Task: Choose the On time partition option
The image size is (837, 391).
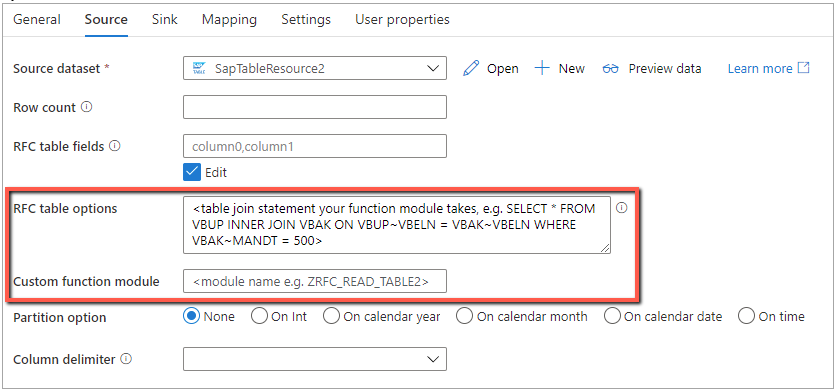Action: 746,316
